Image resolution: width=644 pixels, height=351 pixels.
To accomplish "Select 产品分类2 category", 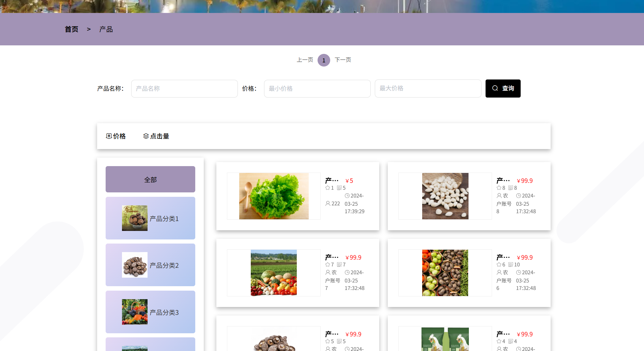I will coord(150,265).
